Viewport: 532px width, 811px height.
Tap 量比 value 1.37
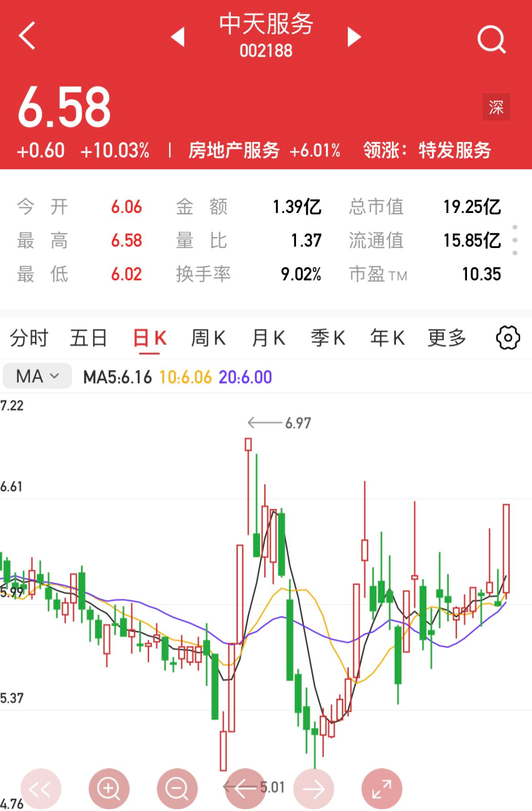tap(306, 241)
